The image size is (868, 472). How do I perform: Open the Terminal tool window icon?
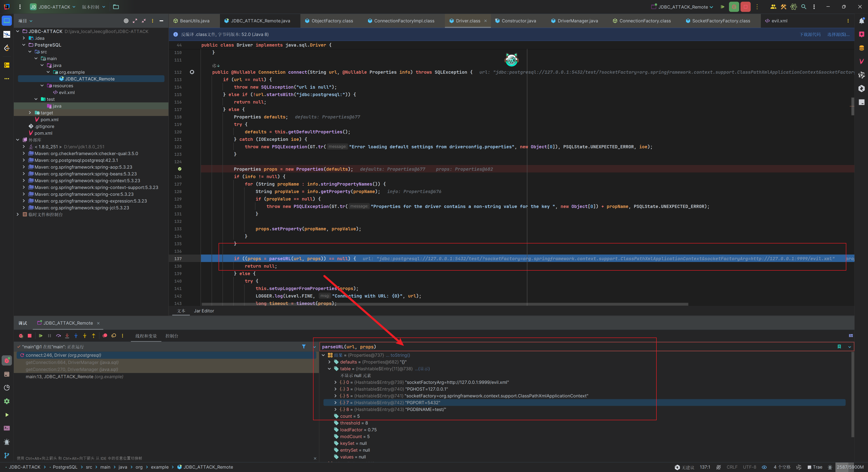(7, 428)
